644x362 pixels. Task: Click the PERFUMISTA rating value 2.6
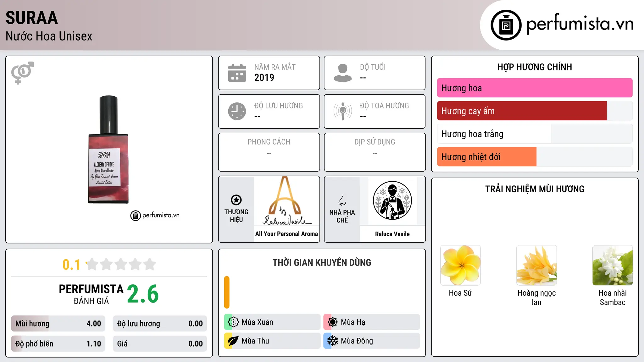pos(143,293)
